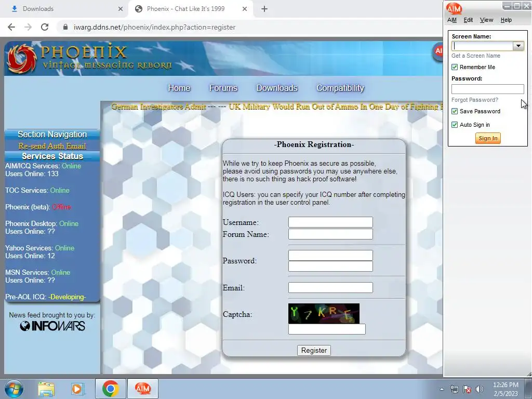
Task: Click Forgot Password? link
Action: tap(475, 100)
